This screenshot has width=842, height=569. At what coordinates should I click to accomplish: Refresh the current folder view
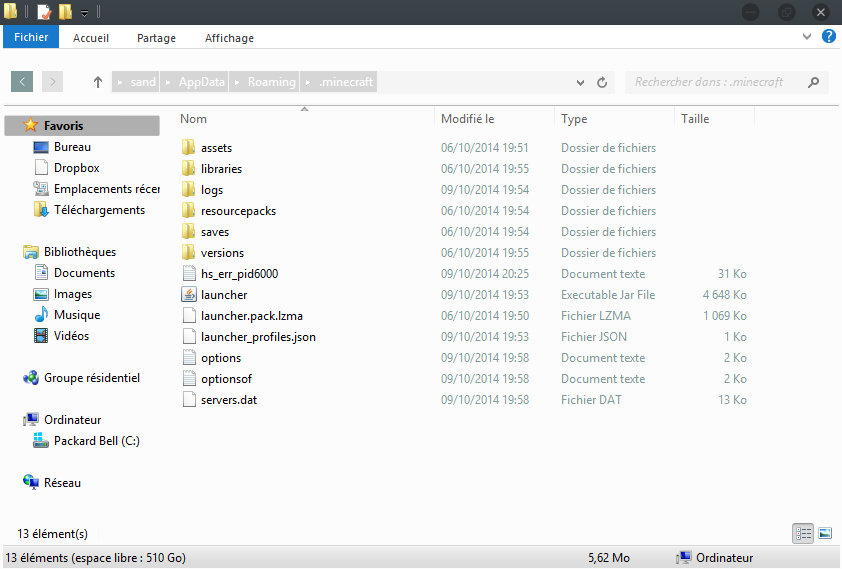pos(602,82)
